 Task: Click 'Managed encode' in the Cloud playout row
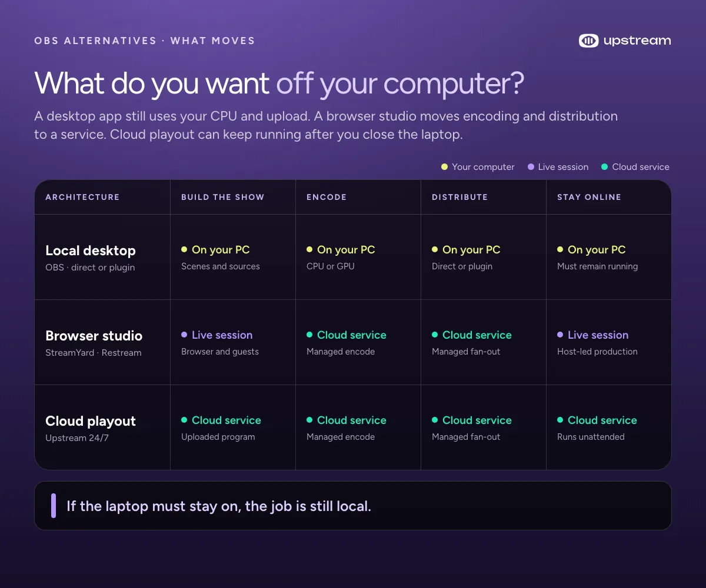(341, 437)
